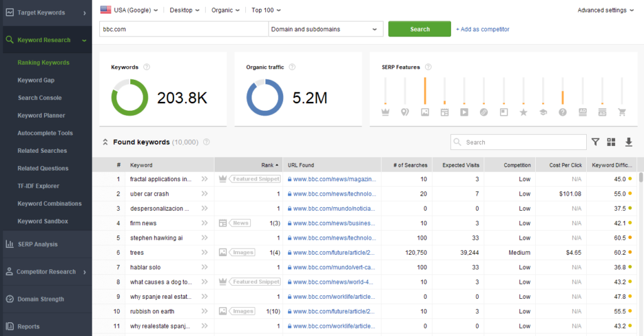Click the star reviews SERP feature icon
This screenshot has height=336, width=644.
(x=523, y=112)
